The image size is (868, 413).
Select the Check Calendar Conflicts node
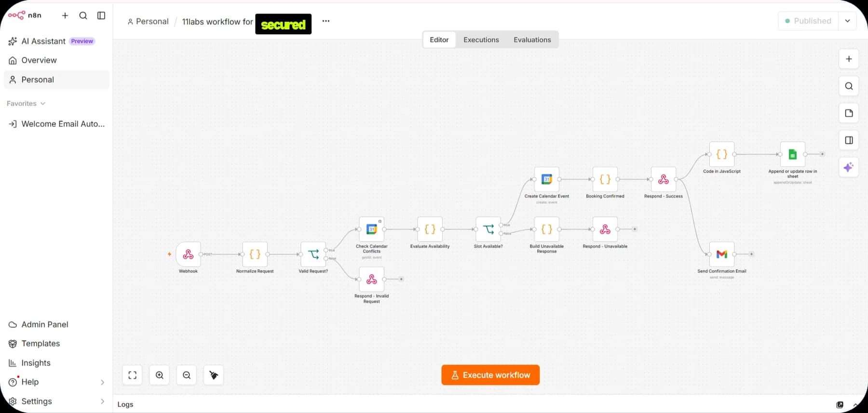[x=371, y=229]
